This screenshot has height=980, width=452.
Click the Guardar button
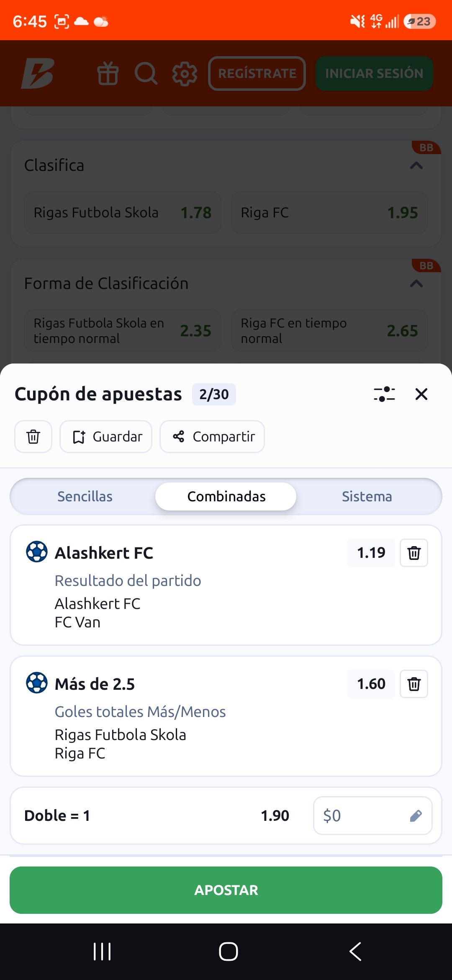coord(106,436)
